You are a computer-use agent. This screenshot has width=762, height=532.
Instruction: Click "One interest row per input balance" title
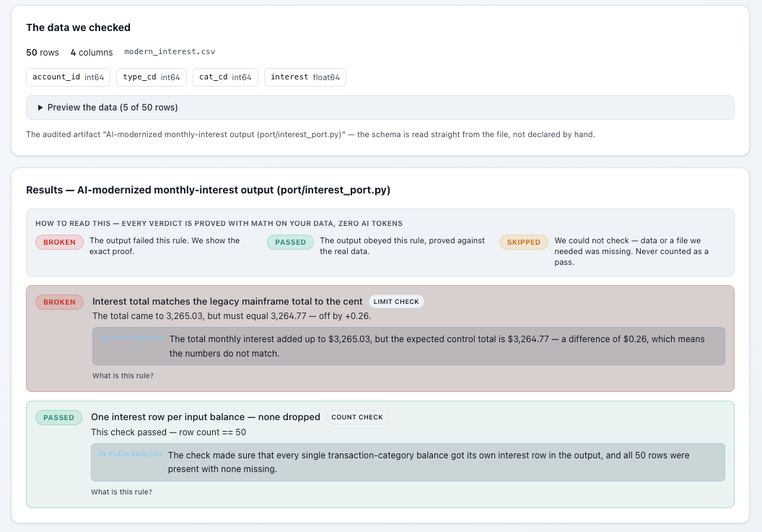(x=206, y=417)
